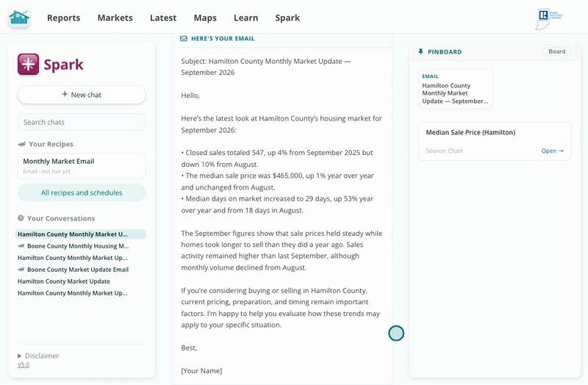The image size is (588, 385).
Task: Select the Monthly Market Email recipe
Action: (x=82, y=166)
